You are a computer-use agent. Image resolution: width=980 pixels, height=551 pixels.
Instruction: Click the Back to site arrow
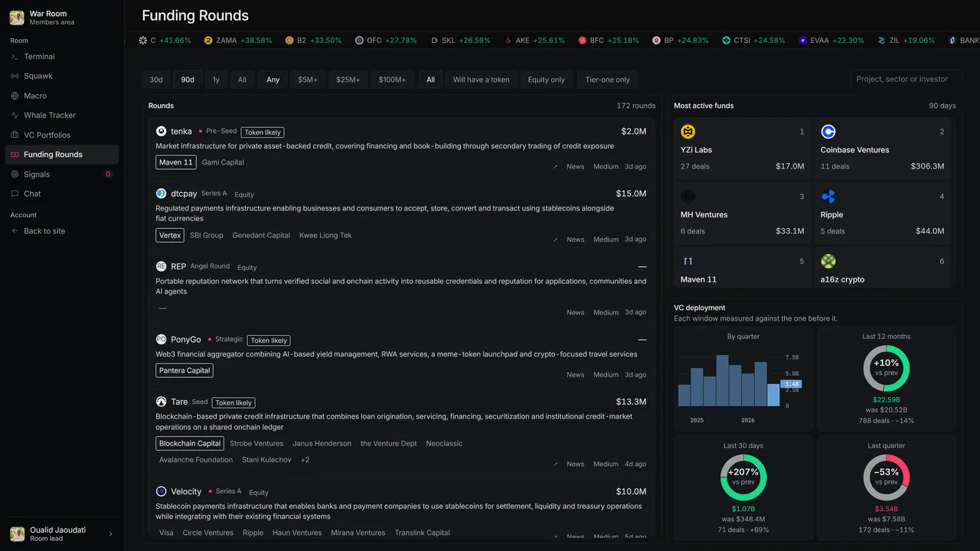15,231
